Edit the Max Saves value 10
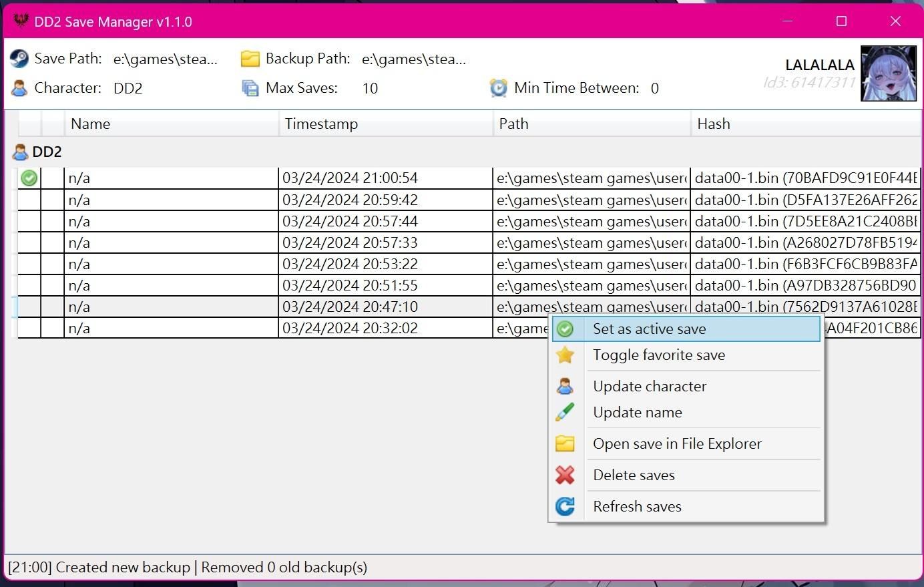 [370, 88]
